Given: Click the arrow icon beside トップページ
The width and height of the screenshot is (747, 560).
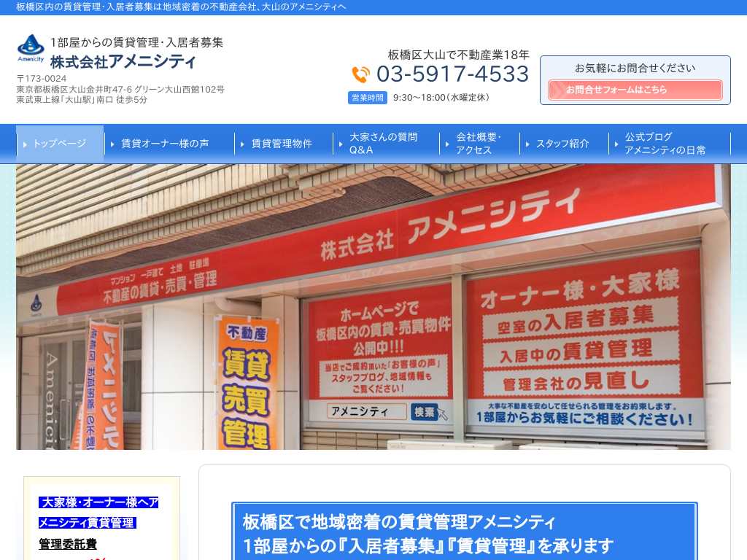Looking at the screenshot, I should [x=26, y=144].
